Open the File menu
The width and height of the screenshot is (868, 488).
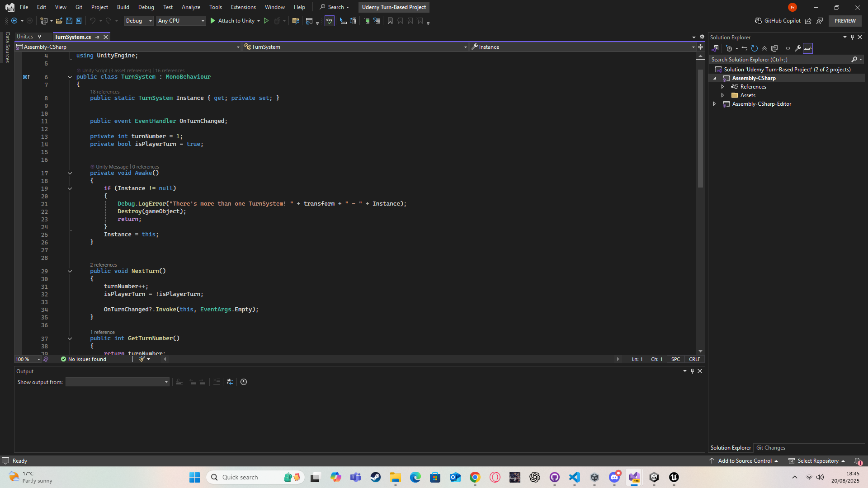(x=24, y=7)
